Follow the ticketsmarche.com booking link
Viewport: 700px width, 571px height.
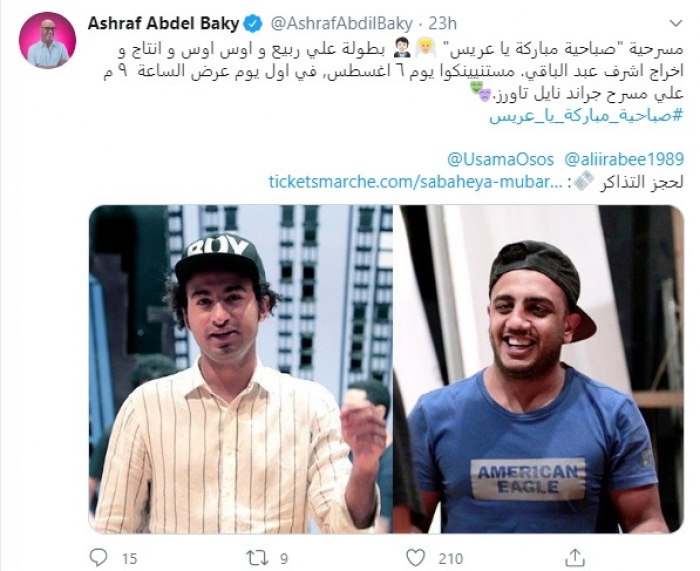[415, 182]
